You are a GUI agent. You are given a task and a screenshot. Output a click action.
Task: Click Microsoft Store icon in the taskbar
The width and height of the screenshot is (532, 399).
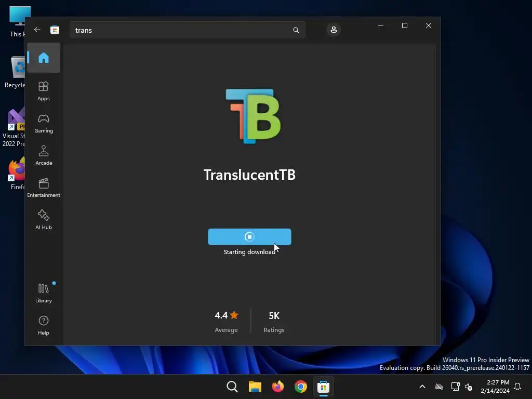(323, 387)
